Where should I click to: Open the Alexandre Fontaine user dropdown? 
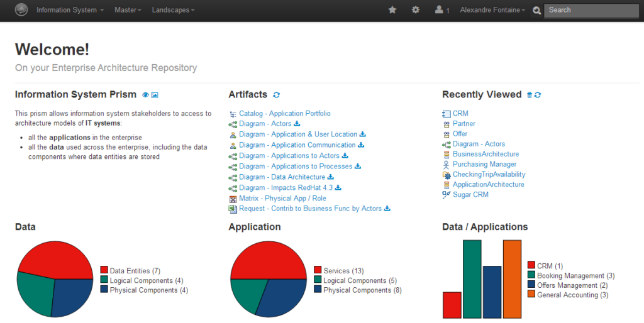(492, 10)
